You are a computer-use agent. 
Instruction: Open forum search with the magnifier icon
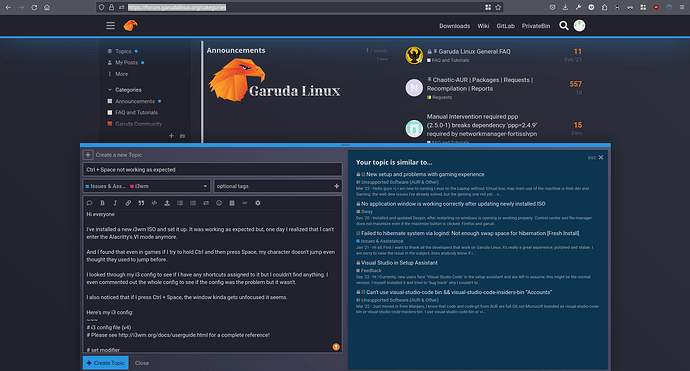click(x=564, y=26)
